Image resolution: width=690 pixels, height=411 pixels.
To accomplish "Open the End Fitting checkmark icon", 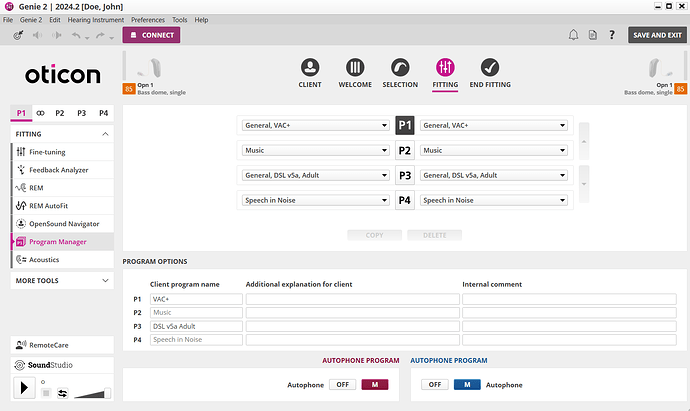I will pyautogui.click(x=490, y=68).
